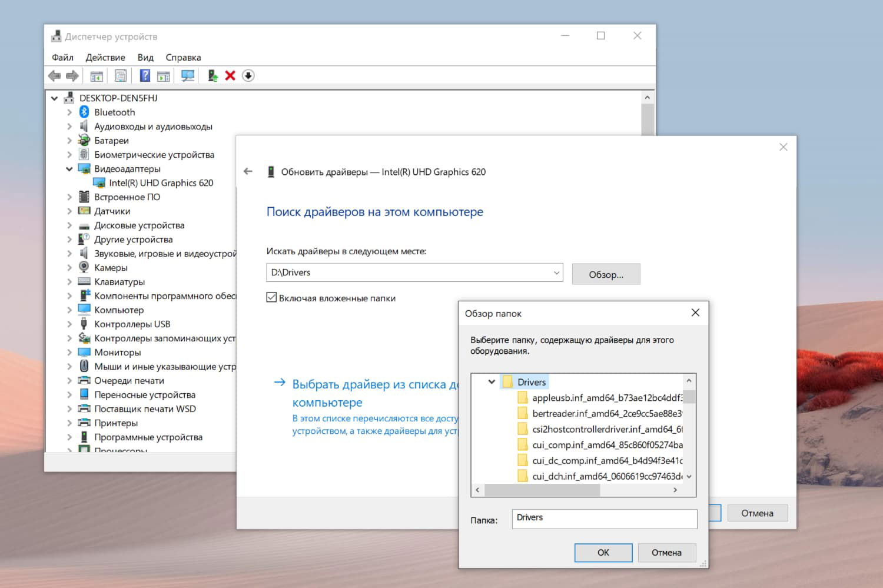Click the Обзор... browse button
The image size is (883, 588).
(x=606, y=274)
